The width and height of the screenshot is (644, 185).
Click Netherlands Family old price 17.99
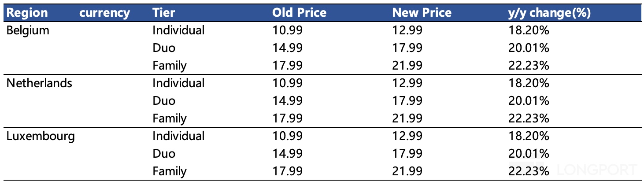coord(287,118)
